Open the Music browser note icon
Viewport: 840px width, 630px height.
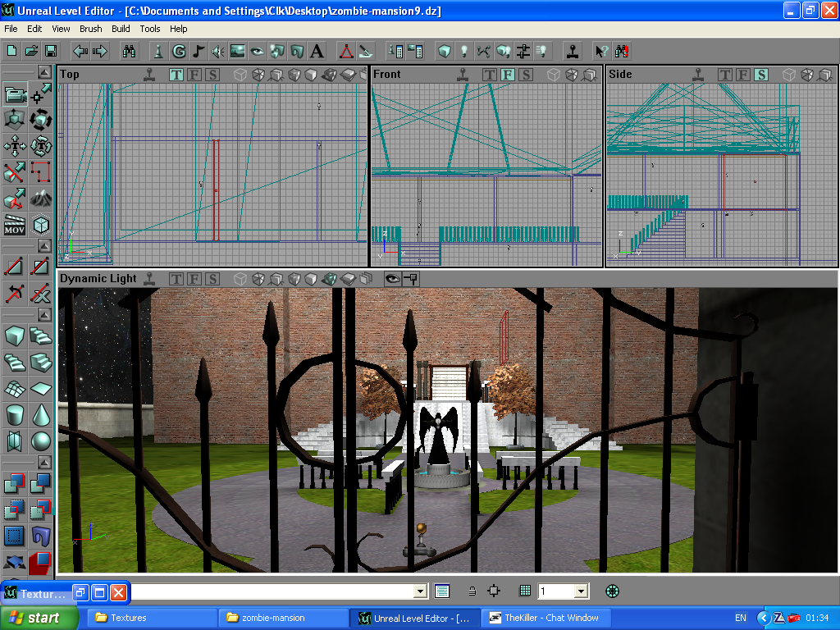click(198, 51)
